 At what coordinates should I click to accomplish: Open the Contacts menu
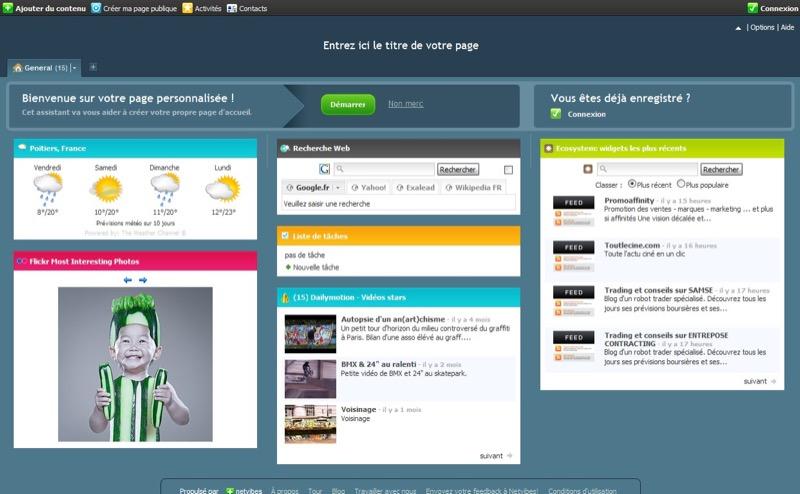[247, 8]
